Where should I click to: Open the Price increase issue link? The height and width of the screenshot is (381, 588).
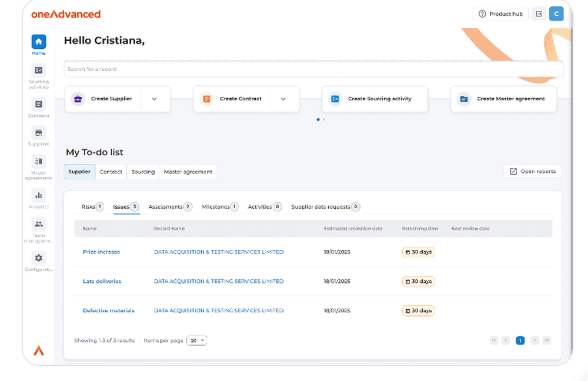[x=101, y=252]
